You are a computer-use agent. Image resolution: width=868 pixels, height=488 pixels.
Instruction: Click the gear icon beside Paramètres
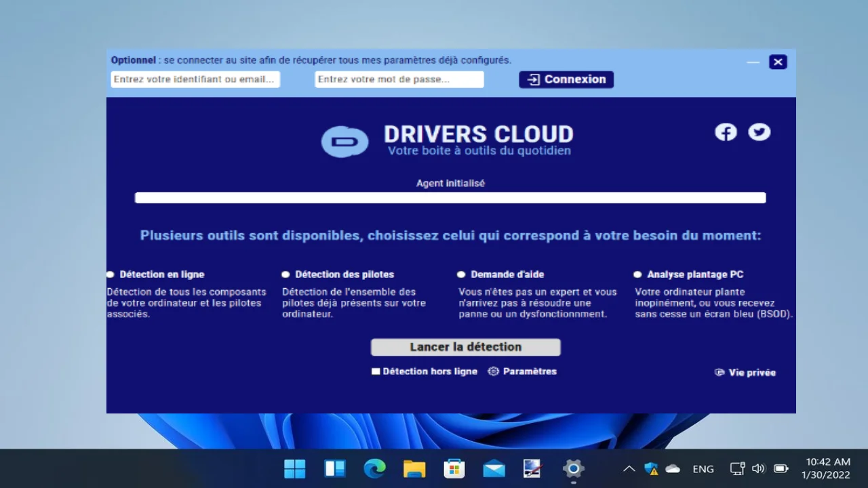click(x=494, y=371)
